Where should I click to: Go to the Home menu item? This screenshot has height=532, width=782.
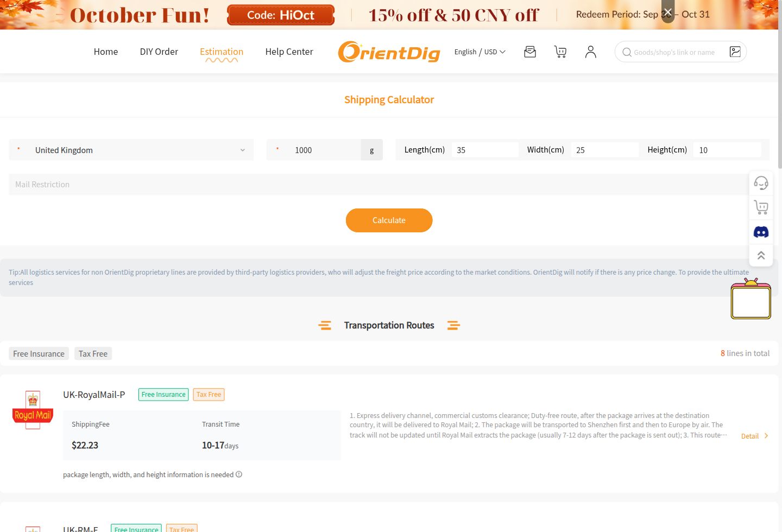tap(106, 52)
